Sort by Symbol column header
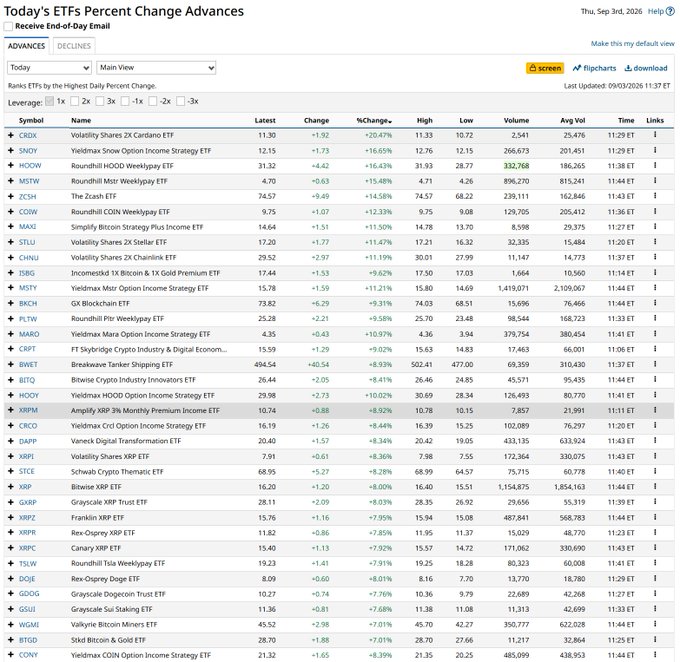680x662 pixels. [31, 121]
